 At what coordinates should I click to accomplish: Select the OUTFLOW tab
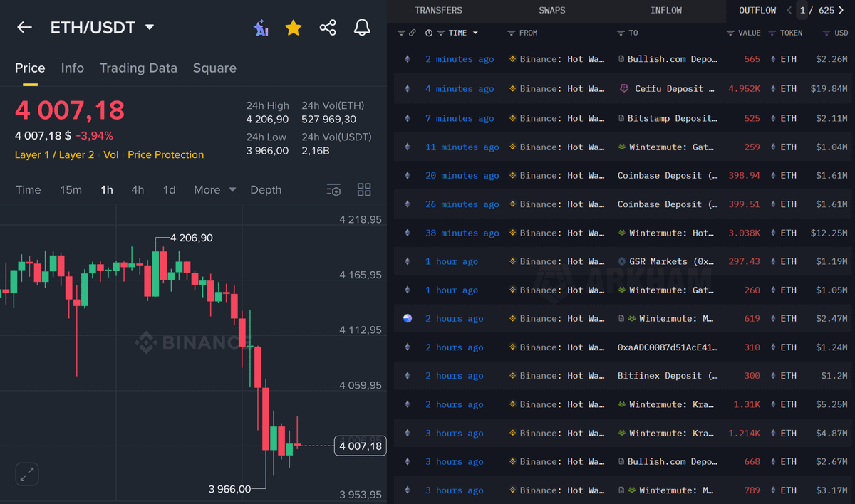point(757,10)
